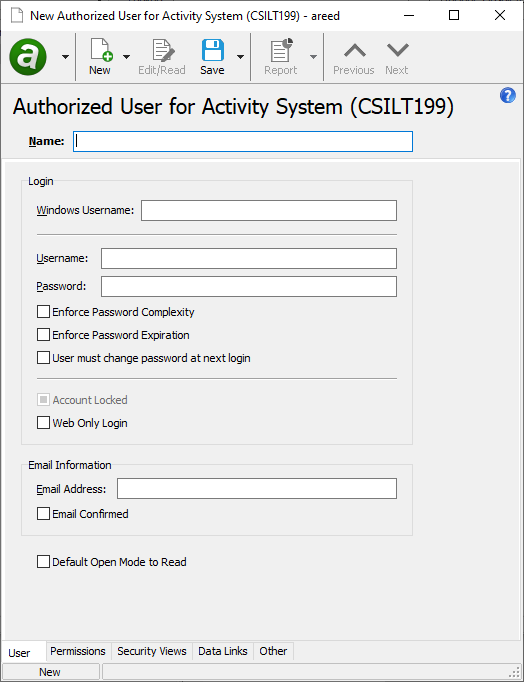Enable Enforce Password Complexity checkbox
This screenshot has height=682, width=524.
[43, 312]
